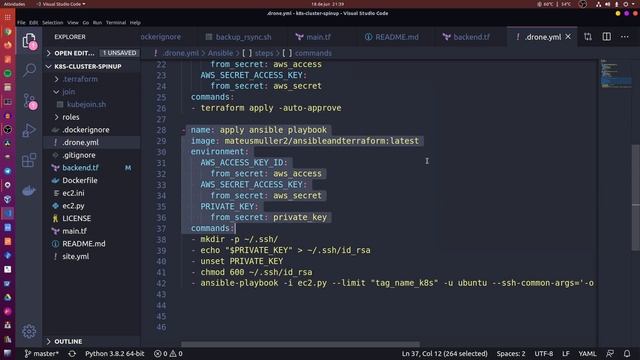Click the Open Changes compare icon
The image size is (640, 360).
[x=588, y=37]
